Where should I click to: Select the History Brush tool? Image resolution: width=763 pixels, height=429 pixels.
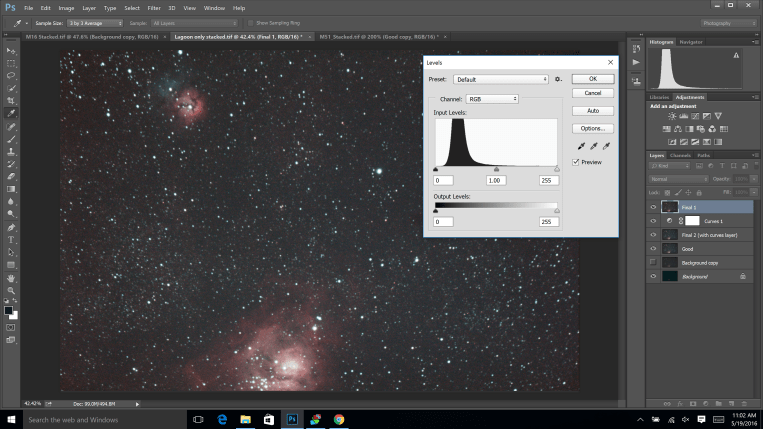pos(11,164)
